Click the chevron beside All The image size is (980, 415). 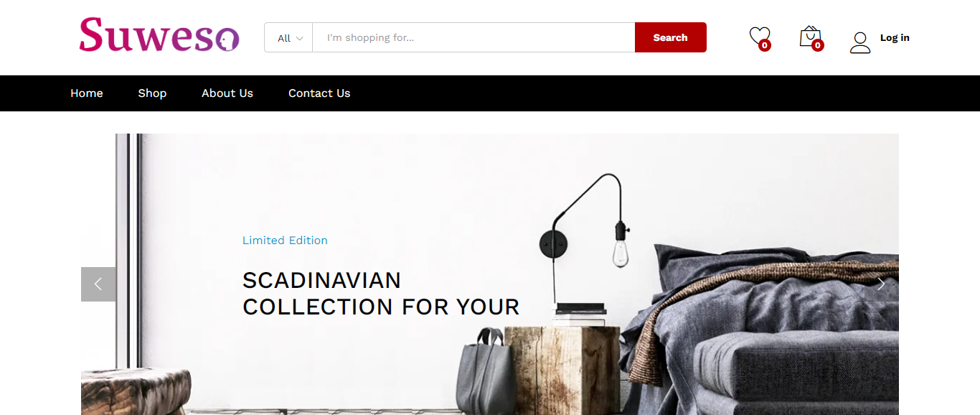[300, 38]
